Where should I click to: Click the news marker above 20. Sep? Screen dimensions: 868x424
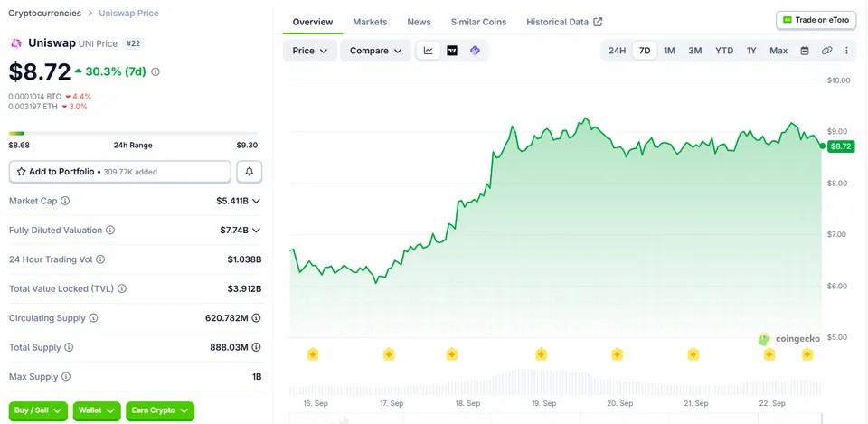(x=618, y=354)
